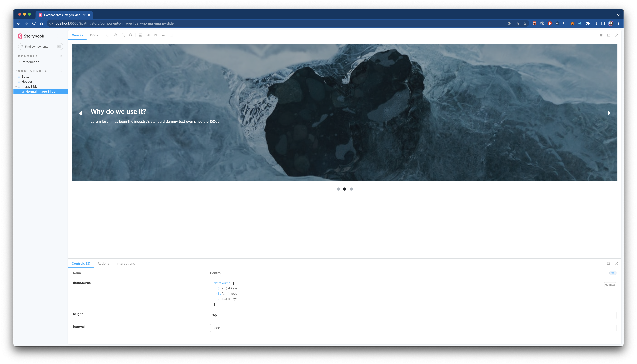This screenshot has width=637, height=364.
Task: Go to next slide arrow
Action: [x=609, y=113]
